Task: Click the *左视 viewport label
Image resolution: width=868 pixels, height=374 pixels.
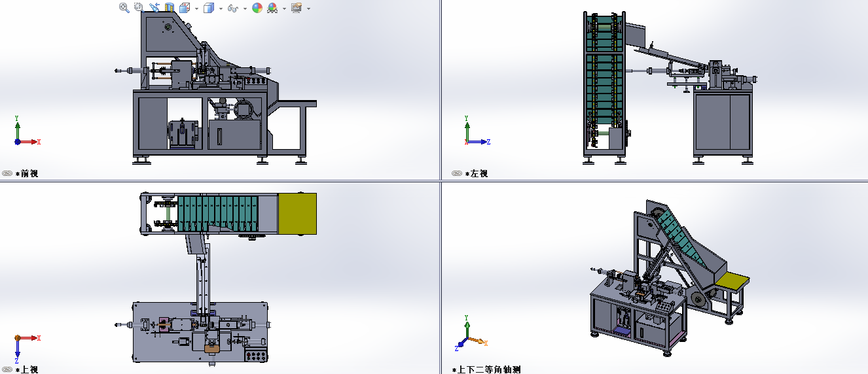Action: click(x=477, y=173)
